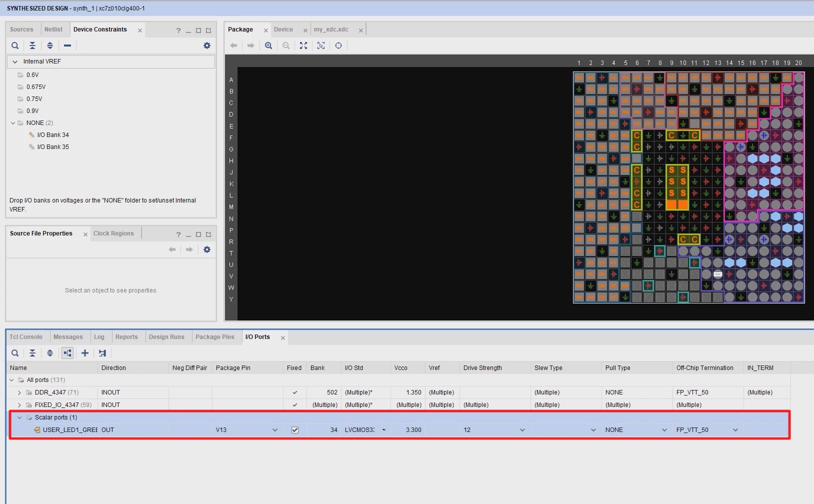Select the 0.9V VREF folder

pos(32,111)
